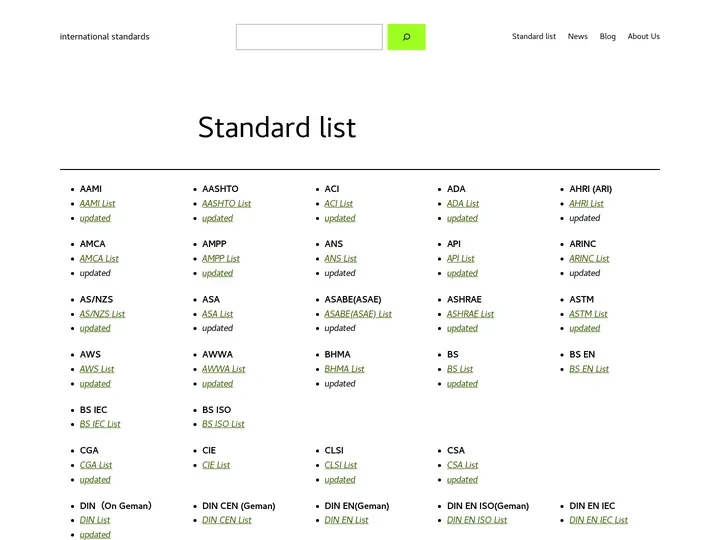Open the Blog menu item
This screenshot has height=540, width=720.
608,36
